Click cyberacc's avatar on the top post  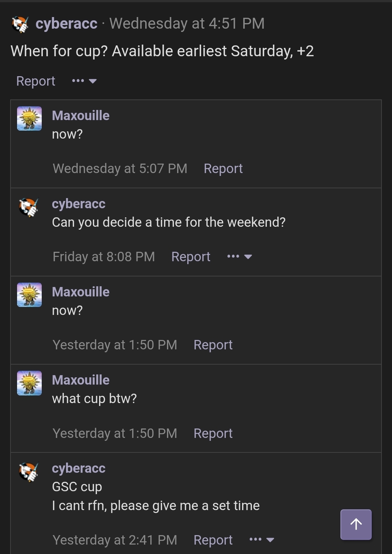(20, 24)
